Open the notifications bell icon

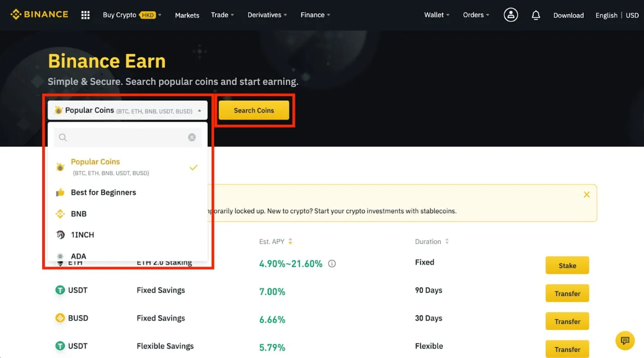pos(536,15)
